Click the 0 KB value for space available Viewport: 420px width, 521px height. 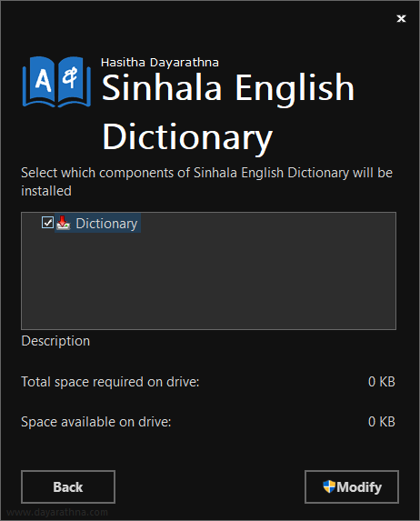[382, 422]
